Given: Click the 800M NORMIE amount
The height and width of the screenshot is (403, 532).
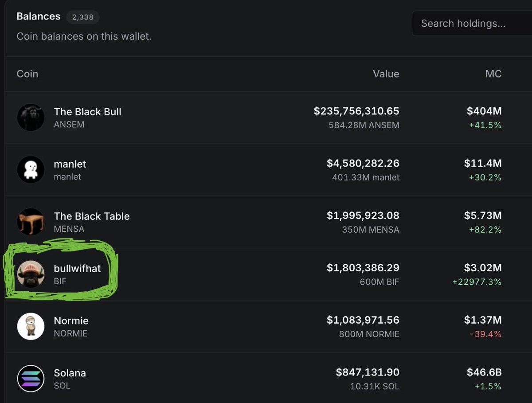Looking at the screenshot, I should pos(369,334).
